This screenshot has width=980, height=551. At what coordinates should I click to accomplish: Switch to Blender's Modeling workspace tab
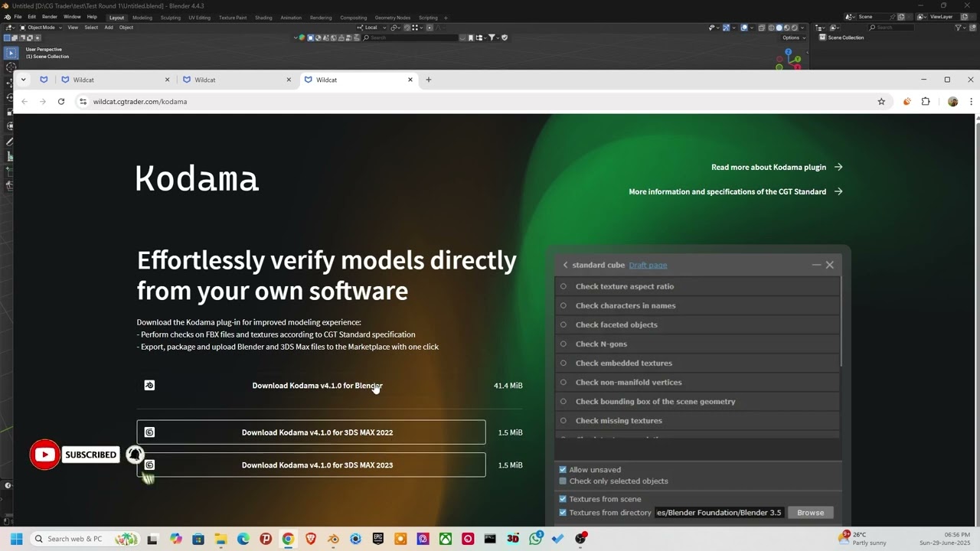(x=142, y=18)
